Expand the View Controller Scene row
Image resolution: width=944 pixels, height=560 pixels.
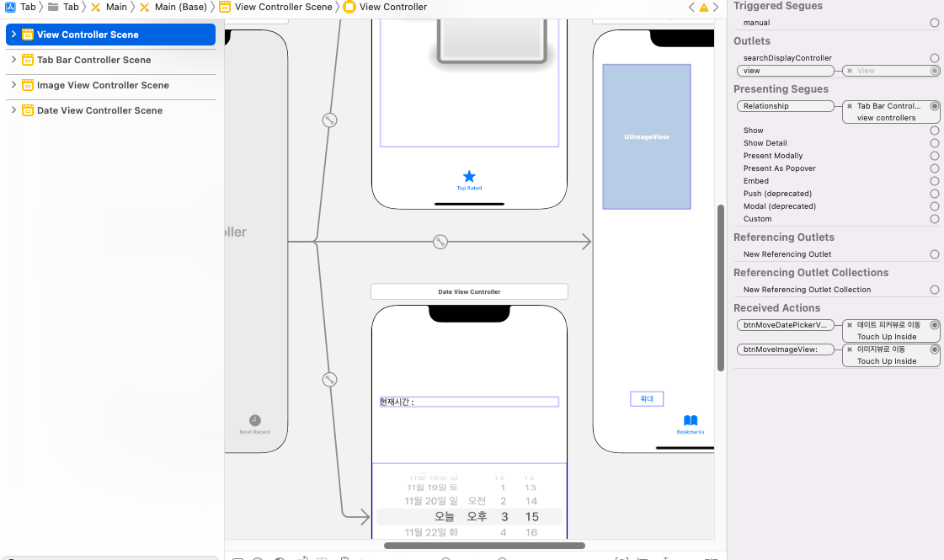click(x=13, y=35)
